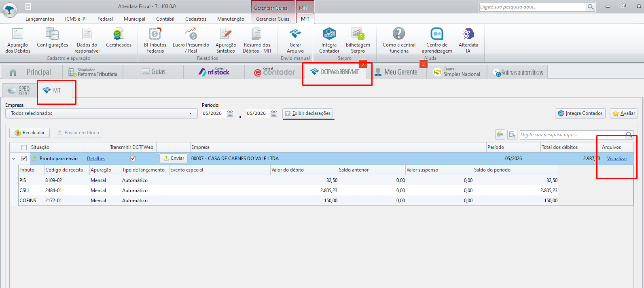The width and height of the screenshot is (644, 288).
Task: Open calendar for end period 05/2026
Action: pyautogui.click(x=274, y=114)
